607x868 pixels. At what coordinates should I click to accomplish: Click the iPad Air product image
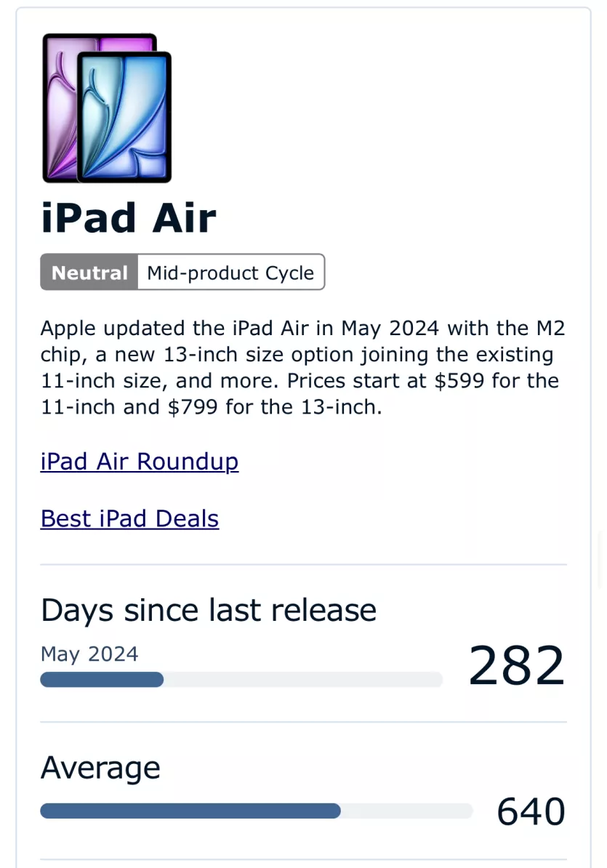[x=107, y=108]
